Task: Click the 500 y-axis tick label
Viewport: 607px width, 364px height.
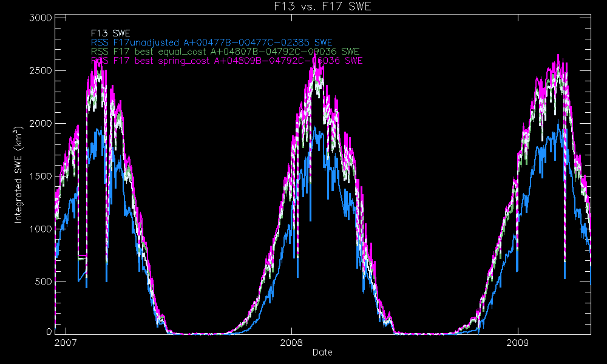Action: click(42, 281)
